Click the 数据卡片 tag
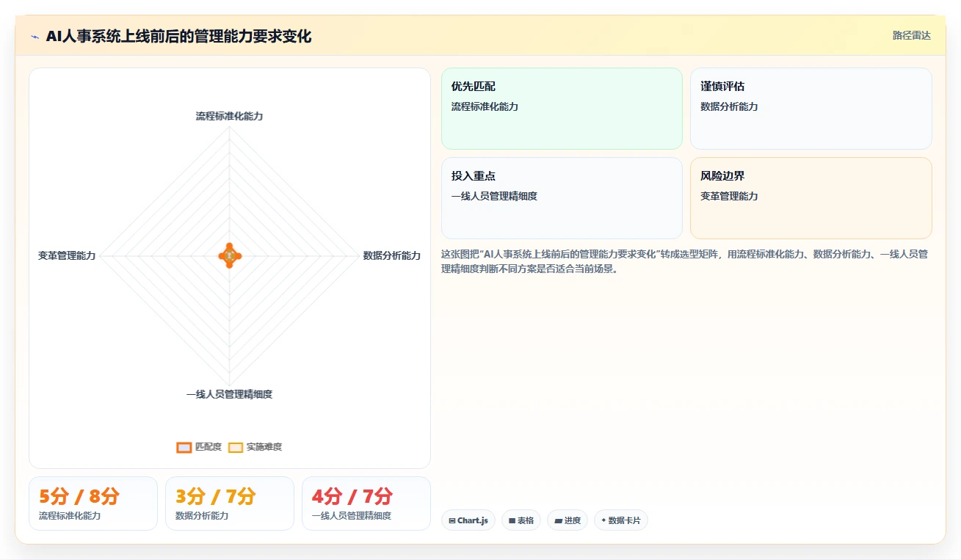 [621, 520]
